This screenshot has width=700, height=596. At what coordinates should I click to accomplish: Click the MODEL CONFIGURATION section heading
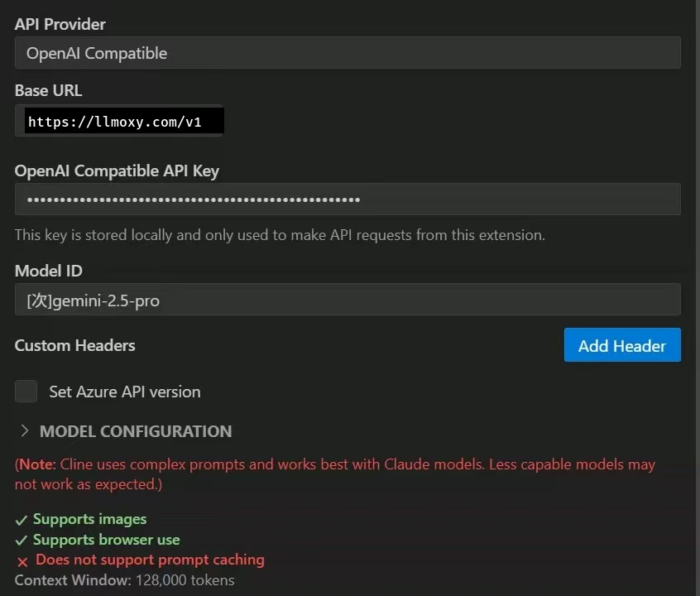136,431
